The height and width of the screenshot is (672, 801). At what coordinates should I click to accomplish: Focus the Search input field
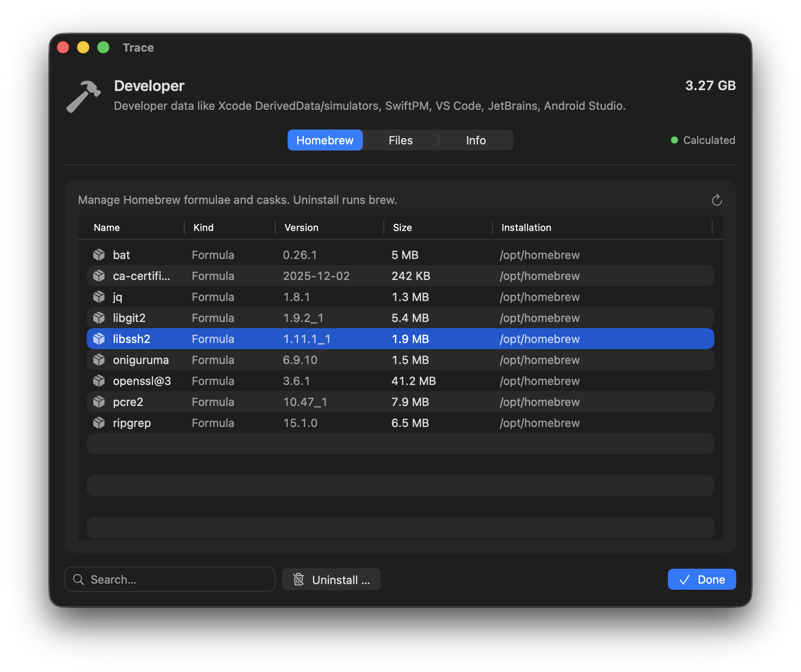click(x=175, y=579)
